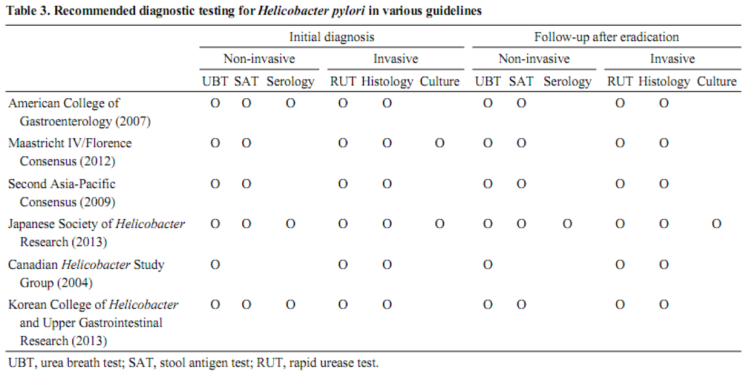Click Korean College of Helicobacter label

pos(93,323)
